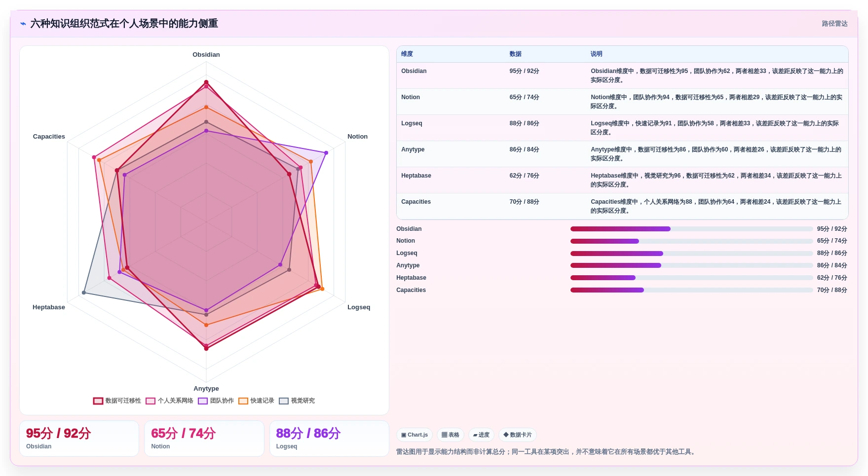Click the 62分 / 76分 table cell
Screen dimensions: 868x476
(x=524, y=176)
